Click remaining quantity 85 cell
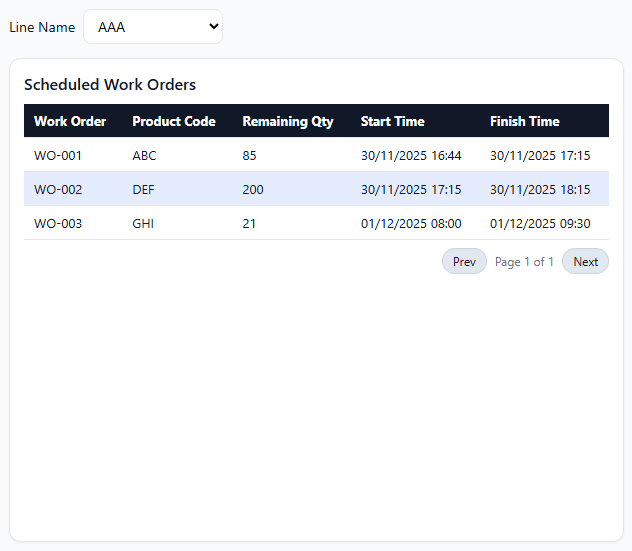632x551 pixels. [x=250, y=156]
